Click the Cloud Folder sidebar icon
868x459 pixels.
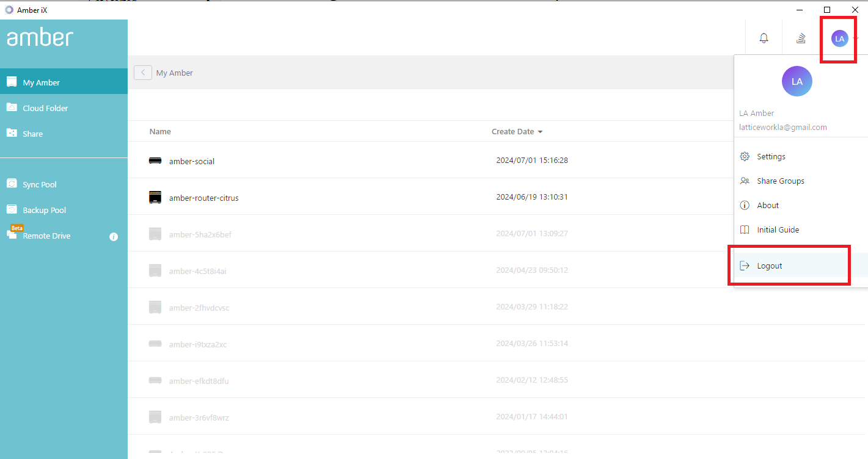[x=12, y=107]
